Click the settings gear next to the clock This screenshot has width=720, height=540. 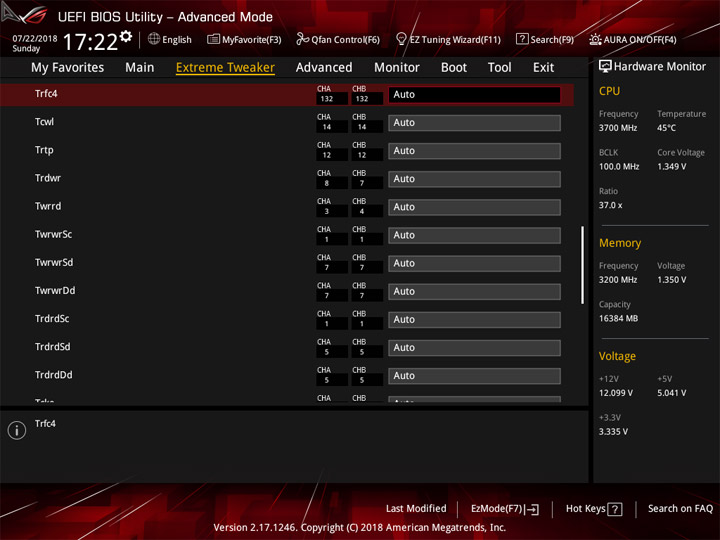tap(126, 36)
